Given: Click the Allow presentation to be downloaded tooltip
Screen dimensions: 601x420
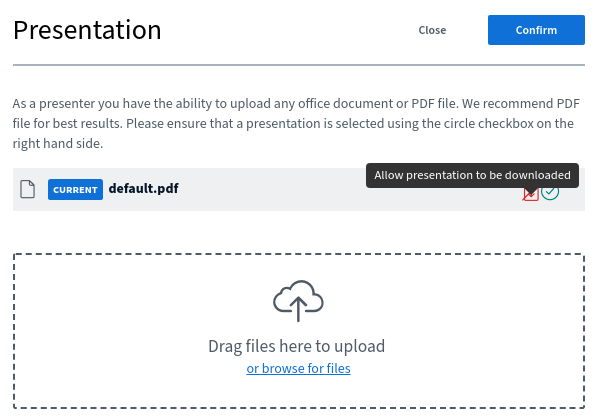Looking at the screenshot, I should point(472,175).
